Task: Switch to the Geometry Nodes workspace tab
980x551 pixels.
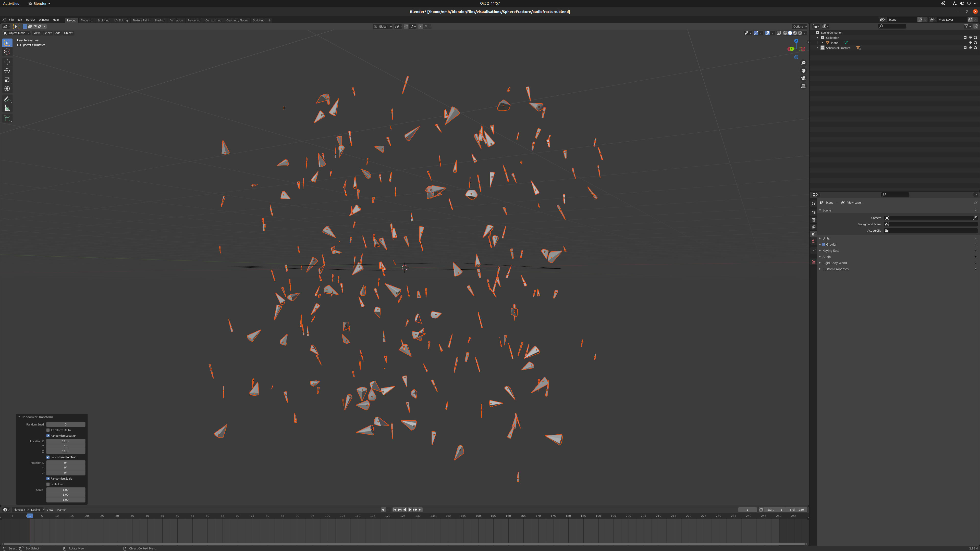Action: point(237,20)
